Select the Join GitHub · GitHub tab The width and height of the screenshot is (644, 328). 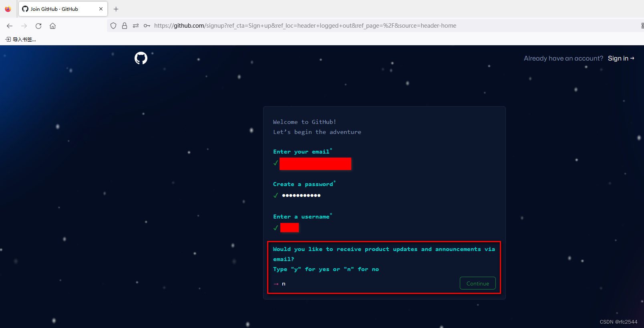[63, 9]
